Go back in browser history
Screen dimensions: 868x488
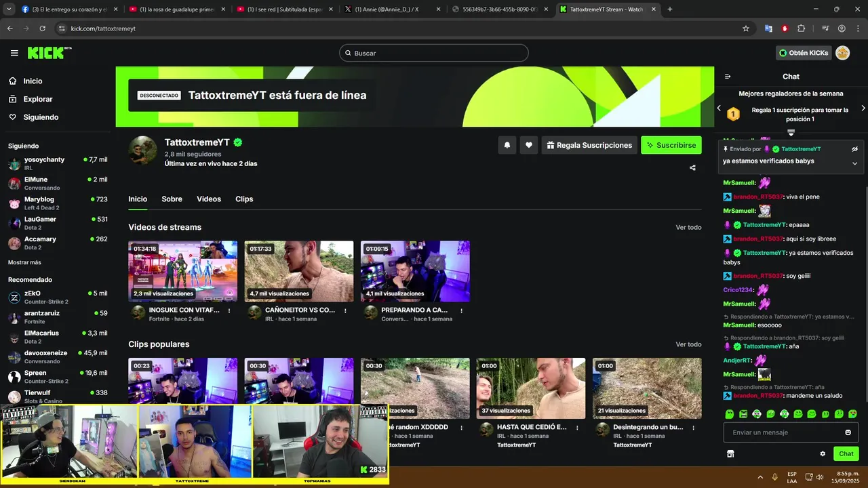click(x=9, y=28)
